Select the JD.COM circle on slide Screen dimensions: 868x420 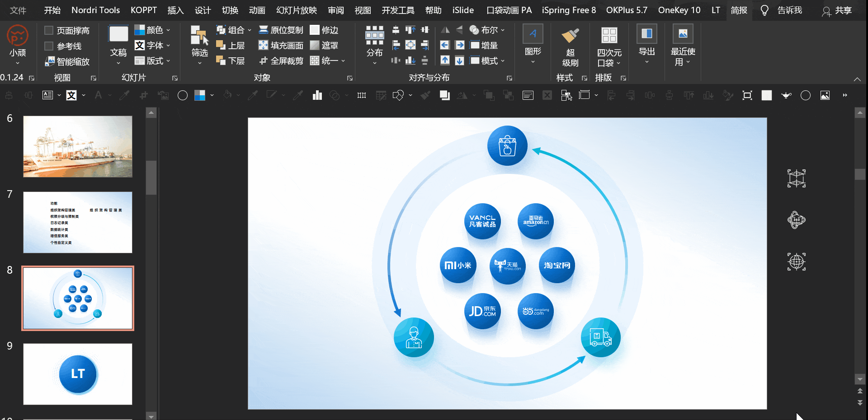click(x=482, y=311)
